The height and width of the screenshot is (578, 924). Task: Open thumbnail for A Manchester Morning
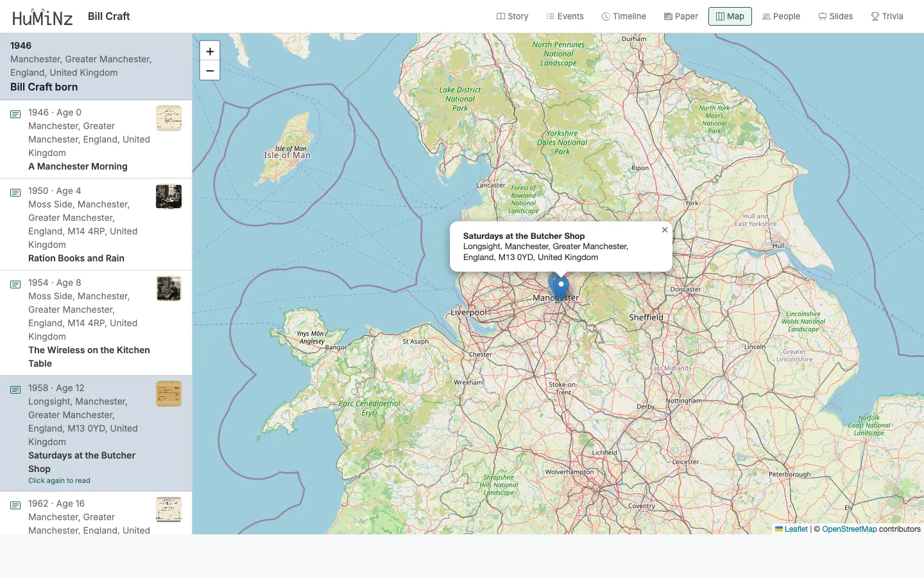[169, 118]
